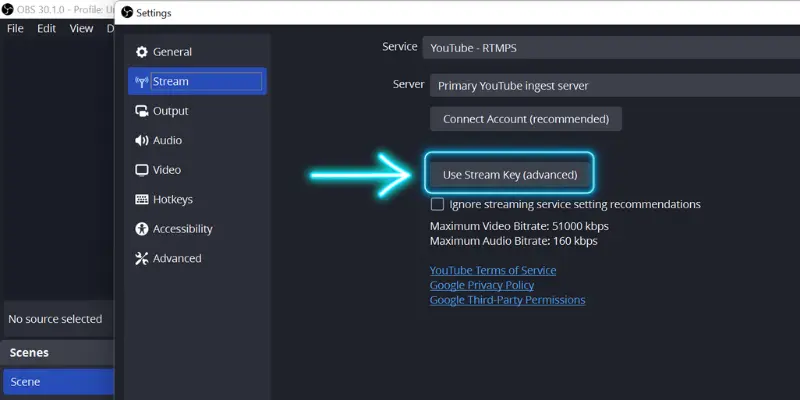The width and height of the screenshot is (800, 400).
Task: Switch to Stream settings tab
Action: (x=197, y=82)
